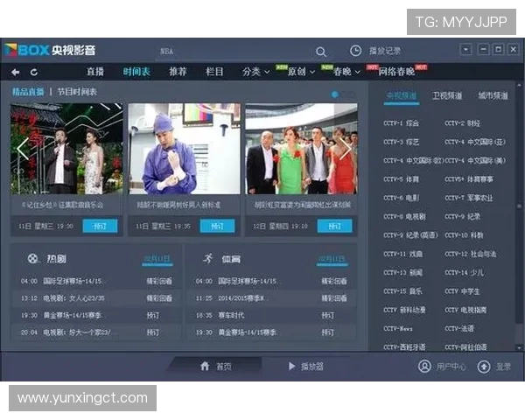Click 预订 for 18:35 赛车时代 row
Screen dimensions: 525x420
(327, 315)
